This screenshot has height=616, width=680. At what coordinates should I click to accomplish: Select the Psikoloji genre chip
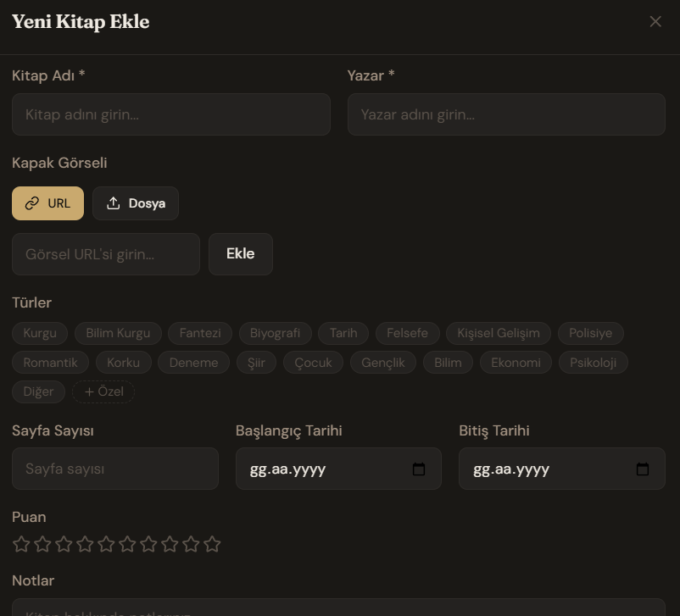pyautogui.click(x=593, y=363)
